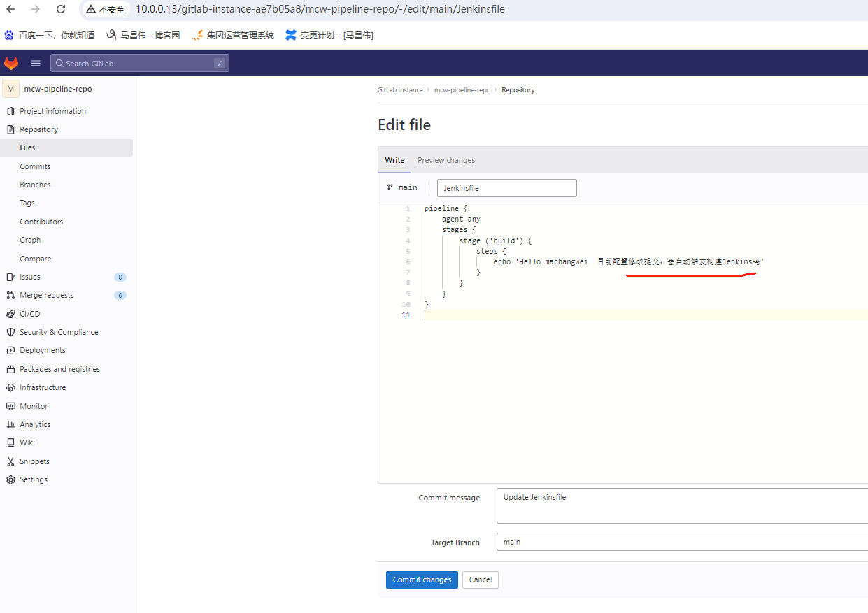
Task: Click the browser forward arrow
Action: (36, 9)
